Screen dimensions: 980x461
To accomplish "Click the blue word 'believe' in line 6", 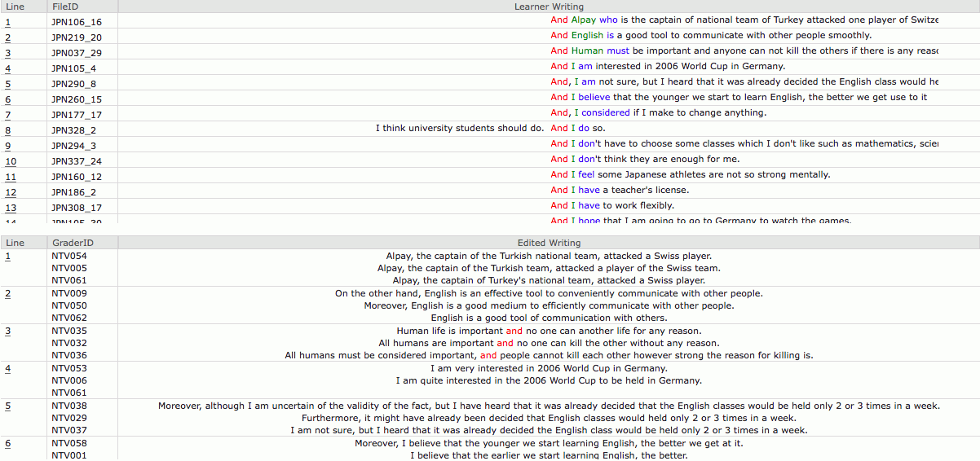I will coord(594,98).
